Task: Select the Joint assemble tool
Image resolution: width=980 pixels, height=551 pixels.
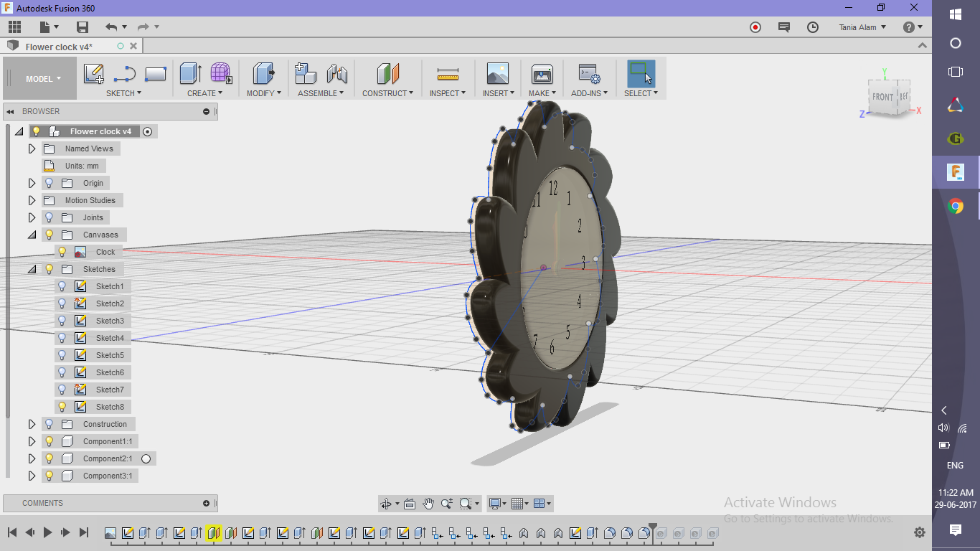Action: point(336,74)
